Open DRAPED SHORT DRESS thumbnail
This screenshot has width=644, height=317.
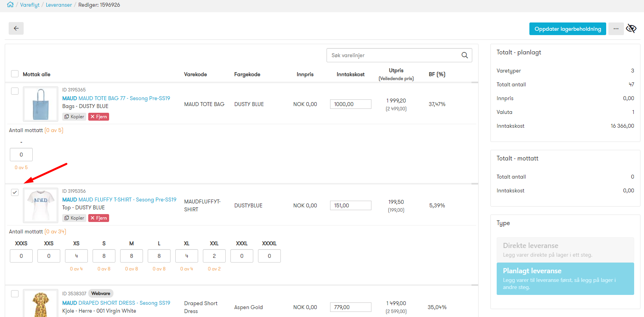41,304
